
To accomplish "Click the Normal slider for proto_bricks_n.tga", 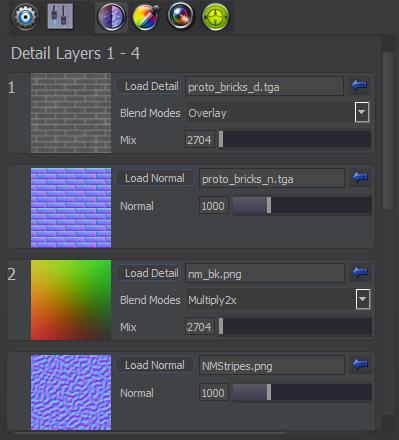I will 302,206.
